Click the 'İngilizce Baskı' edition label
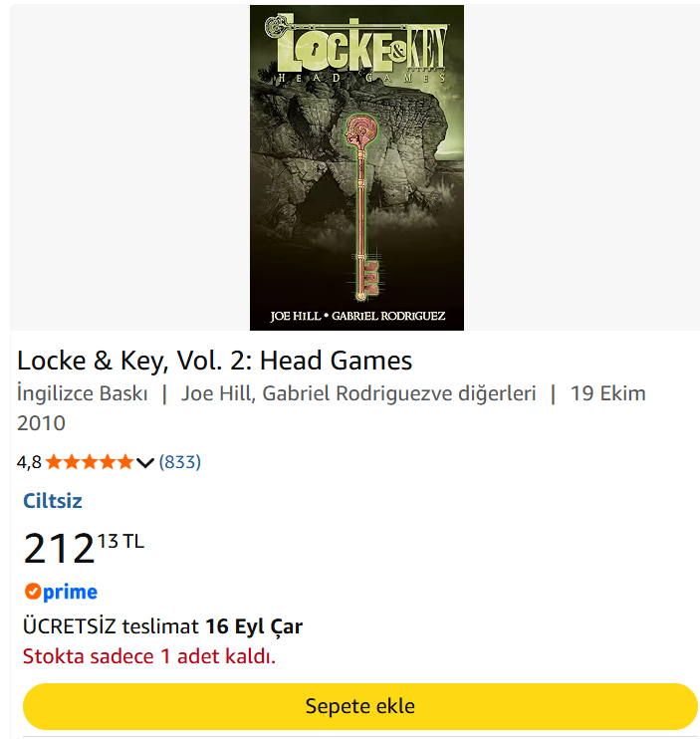 tap(83, 393)
